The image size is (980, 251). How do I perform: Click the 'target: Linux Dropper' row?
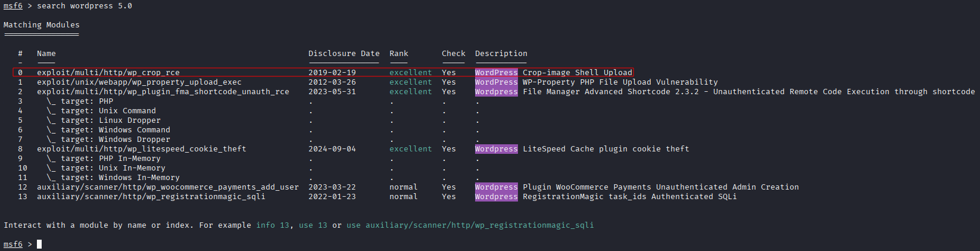pyautogui.click(x=104, y=120)
